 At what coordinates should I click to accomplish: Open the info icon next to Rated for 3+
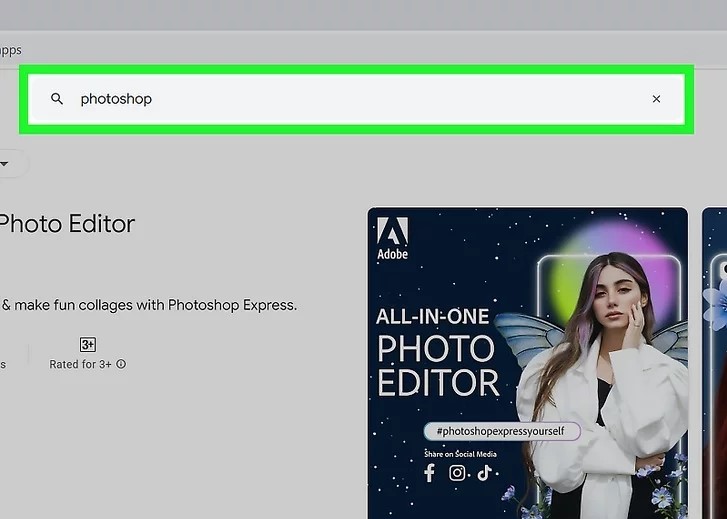(121, 364)
